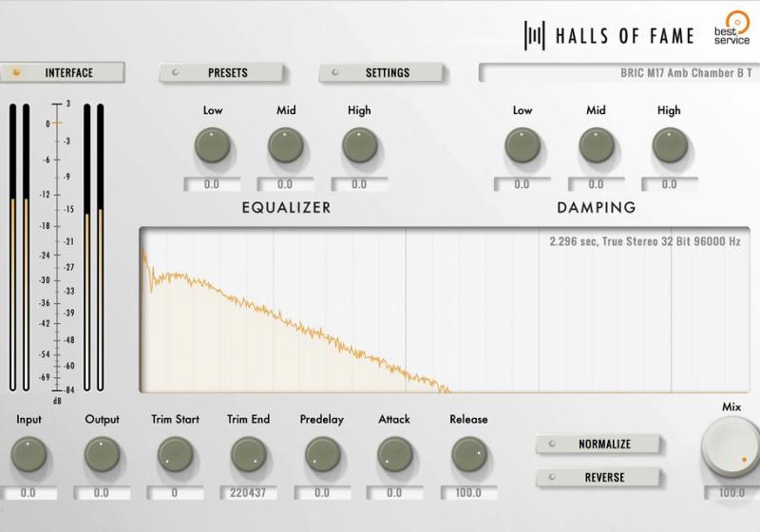Click the Damping Low knob
This screenshot has height=532, width=760.
tap(522, 145)
